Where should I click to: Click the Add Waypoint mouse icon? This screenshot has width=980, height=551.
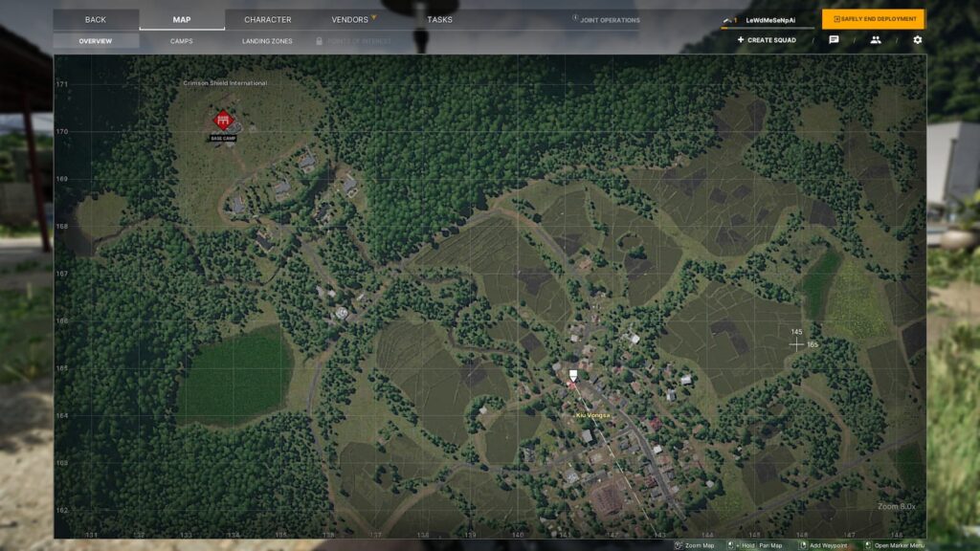(x=803, y=545)
